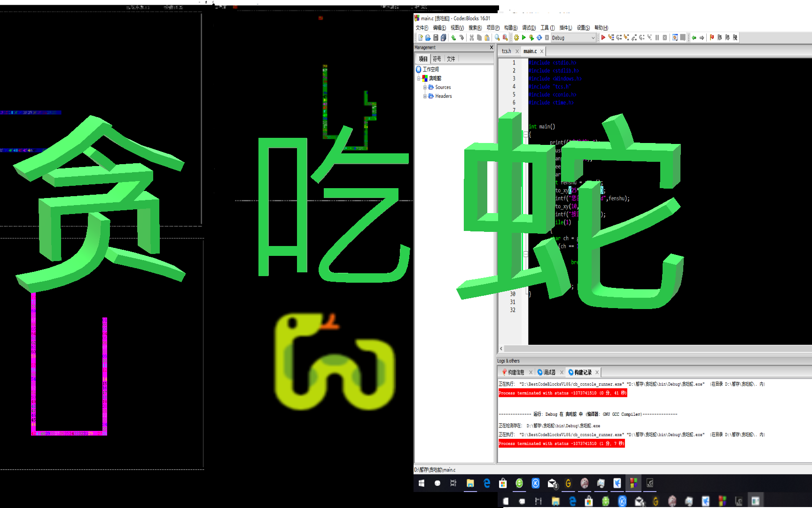
Task: Save all files via the toolbar icon
Action: pos(443,38)
